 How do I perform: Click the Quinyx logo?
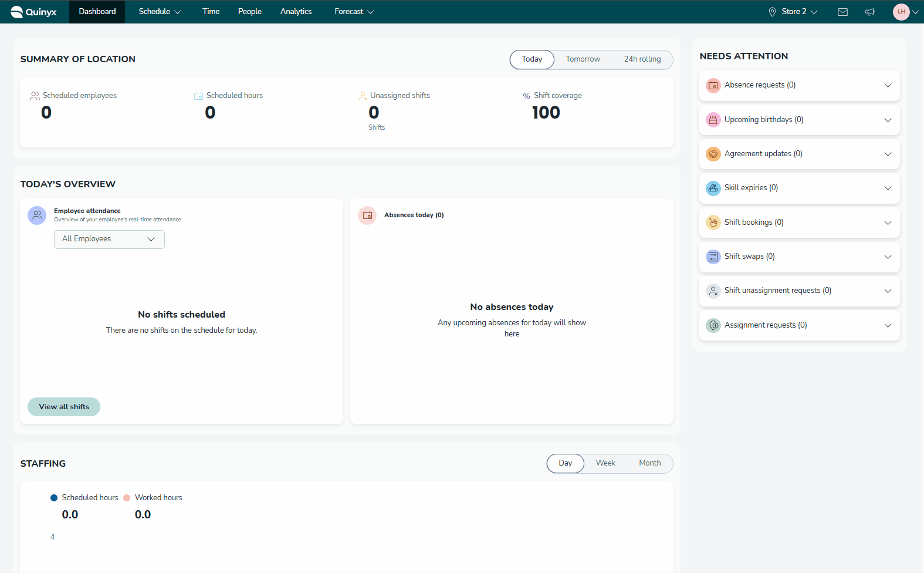pos(33,12)
